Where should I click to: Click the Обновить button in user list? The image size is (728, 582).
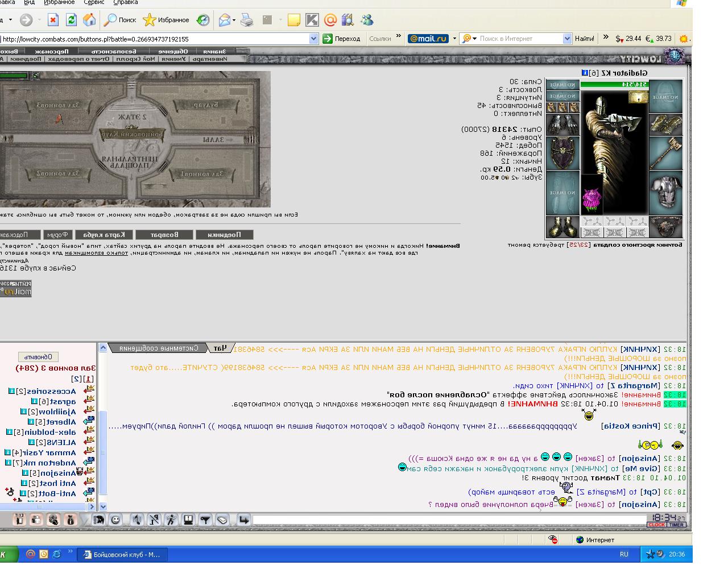click(39, 357)
